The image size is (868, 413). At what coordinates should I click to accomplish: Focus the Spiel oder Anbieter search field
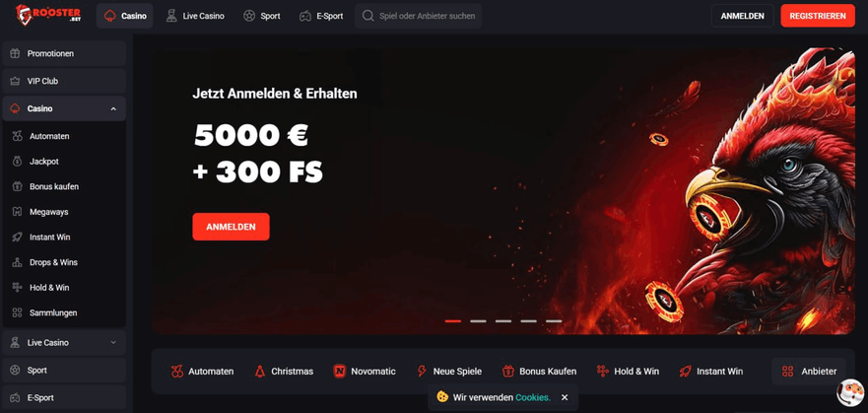tap(418, 16)
